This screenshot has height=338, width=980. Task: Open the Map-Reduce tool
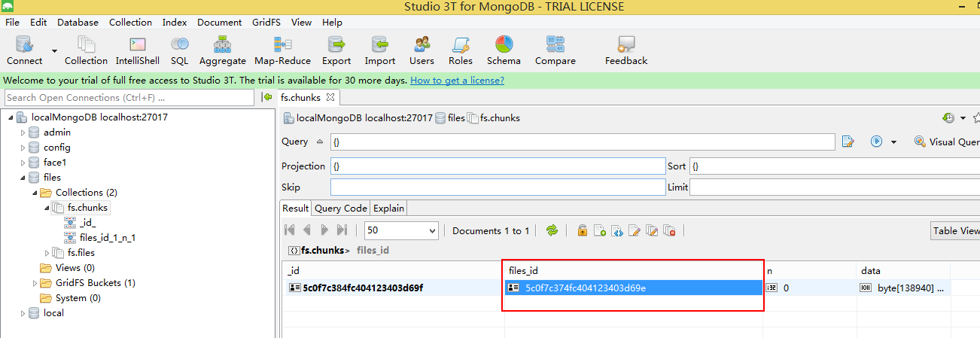[282, 50]
